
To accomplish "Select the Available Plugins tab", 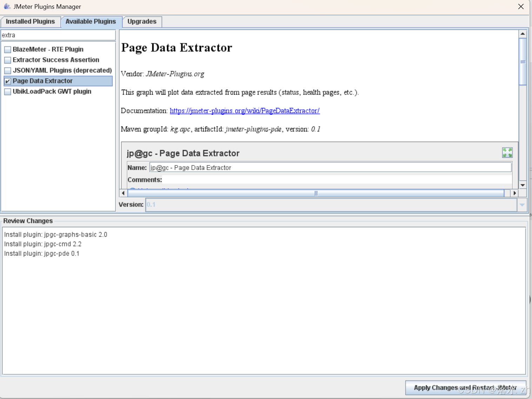I will pyautogui.click(x=91, y=21).
